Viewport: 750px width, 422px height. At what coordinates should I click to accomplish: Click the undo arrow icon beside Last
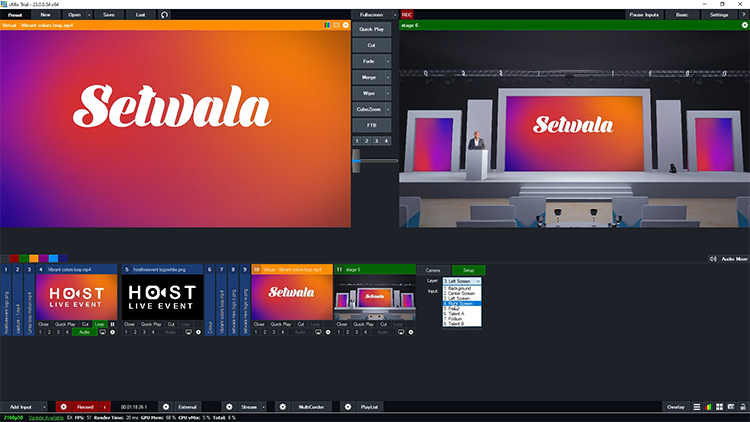164,15
